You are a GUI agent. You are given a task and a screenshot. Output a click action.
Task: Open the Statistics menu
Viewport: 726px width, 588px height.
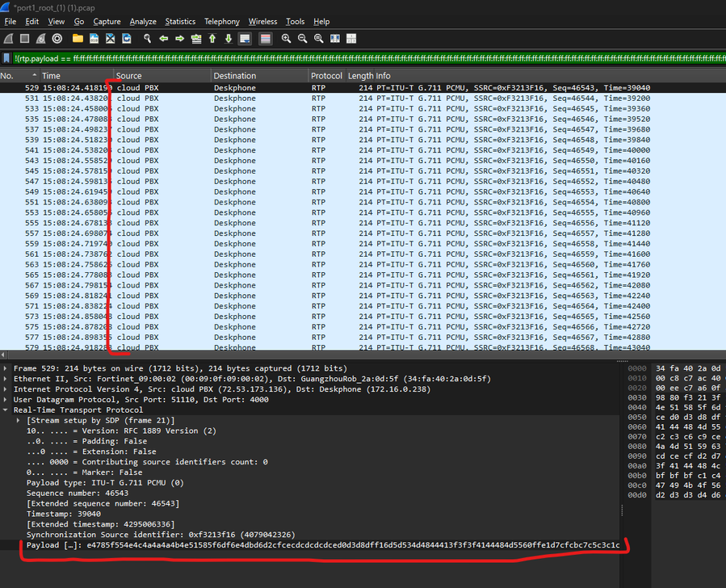click(180, 22)
